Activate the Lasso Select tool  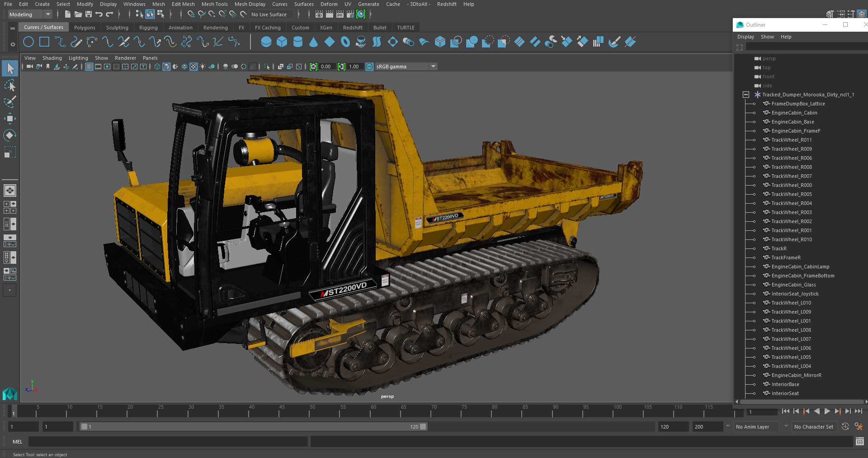10,85
